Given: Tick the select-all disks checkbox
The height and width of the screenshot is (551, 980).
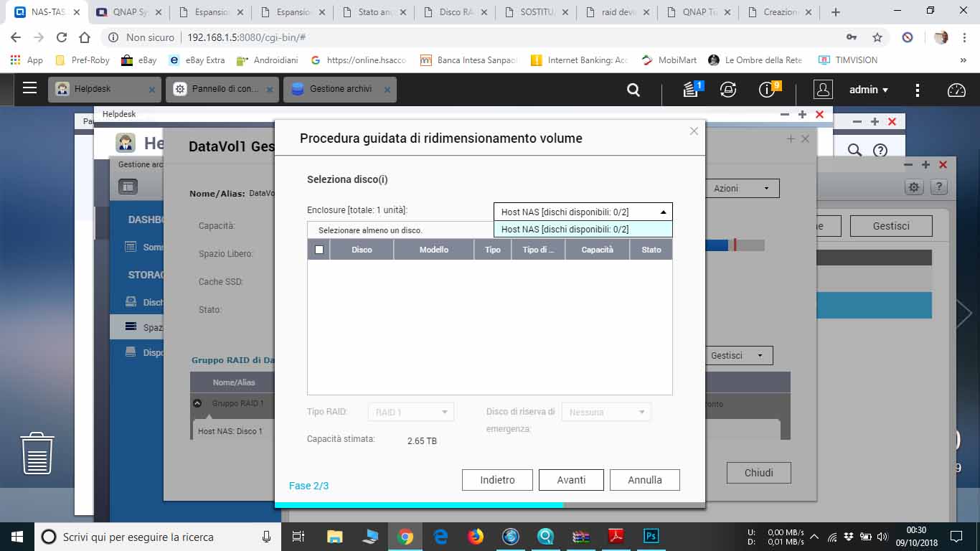Looking at the screenshot, I should pos(319,250).
